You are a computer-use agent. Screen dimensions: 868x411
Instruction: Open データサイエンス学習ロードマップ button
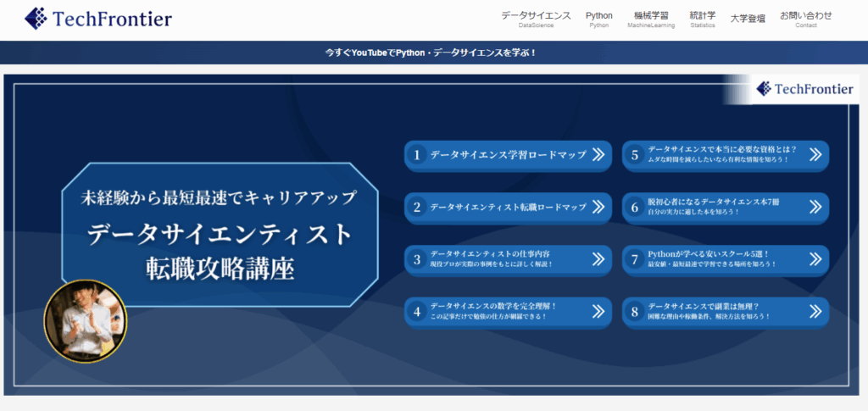click(x=508, y=155)
